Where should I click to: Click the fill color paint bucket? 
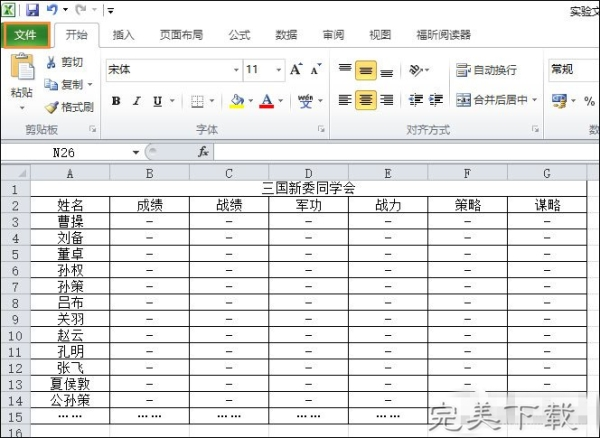click(237, 101)
